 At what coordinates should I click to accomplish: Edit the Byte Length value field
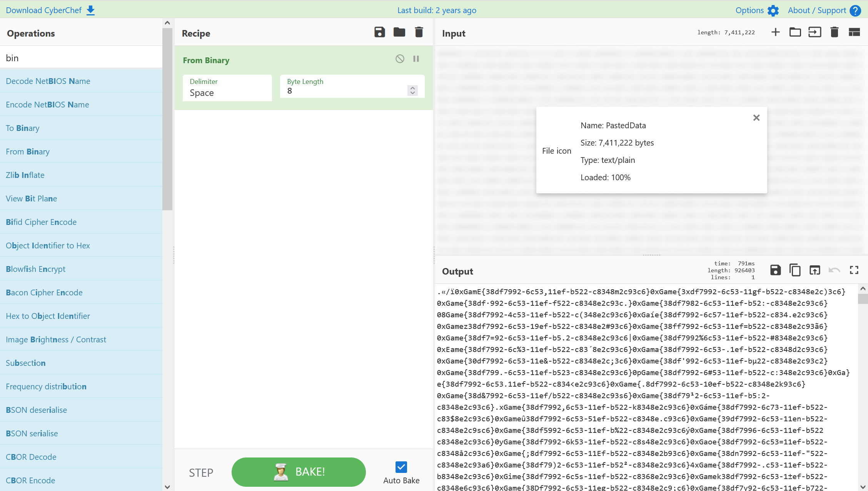[346, 91]
